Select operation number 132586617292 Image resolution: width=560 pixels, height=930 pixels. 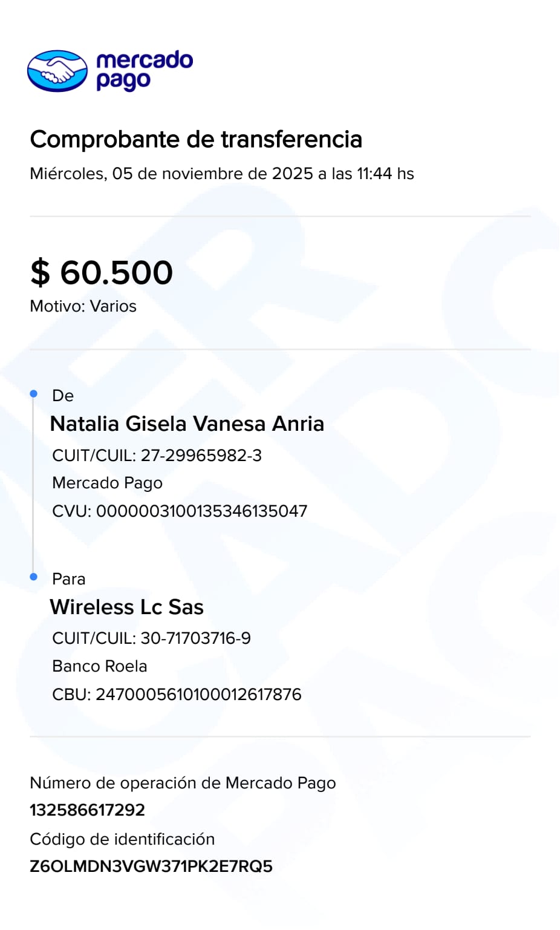pyautogui.click(x=87, y=810)
